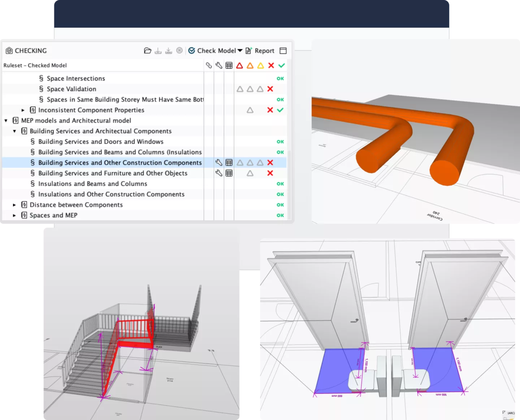Select Space Validation rule
This screenshot has width=520, height=420.
[x=71, y=89]
